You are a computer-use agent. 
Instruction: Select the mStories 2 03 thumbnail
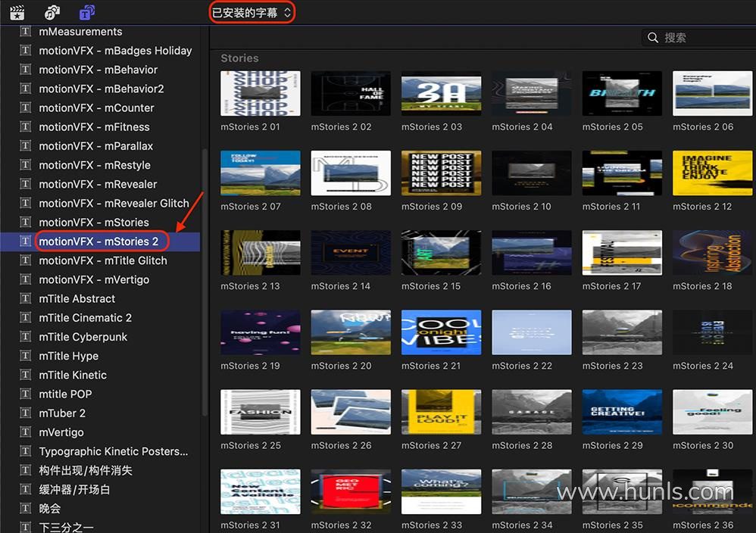tap(441, 93)
